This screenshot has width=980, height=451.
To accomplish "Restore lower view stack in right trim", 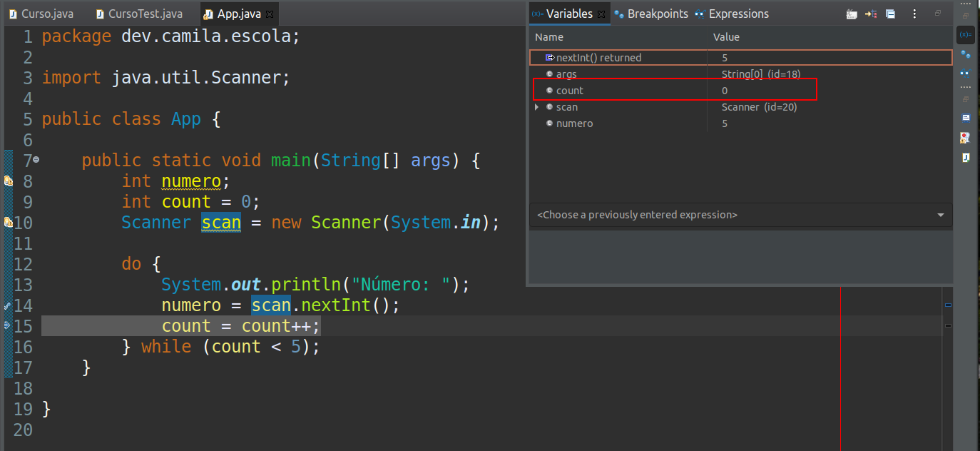I will pos(965,99).
